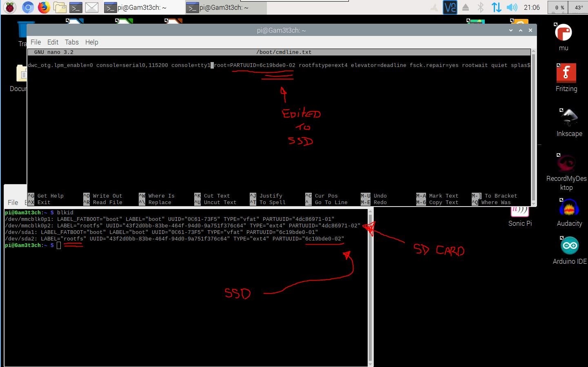Click the nano terminal vertical scrollbar

(x=533, y=127)
